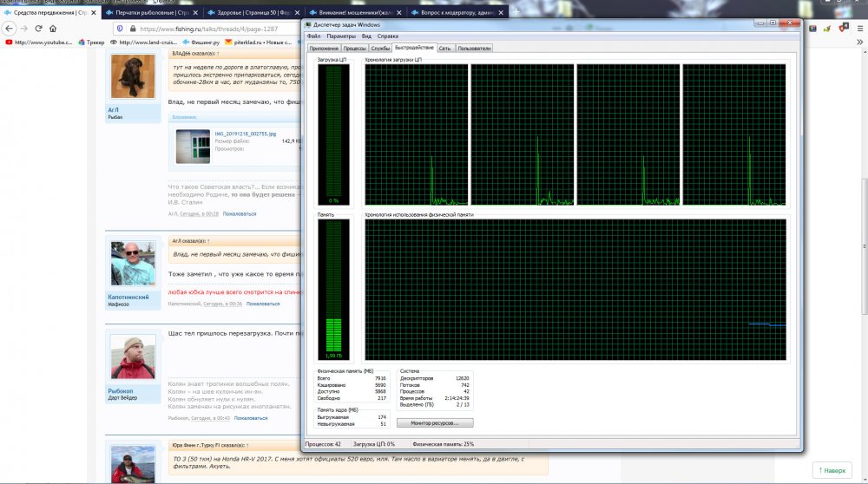
Task: Switch to "Сеть" tab
Action: coord(444,48)
